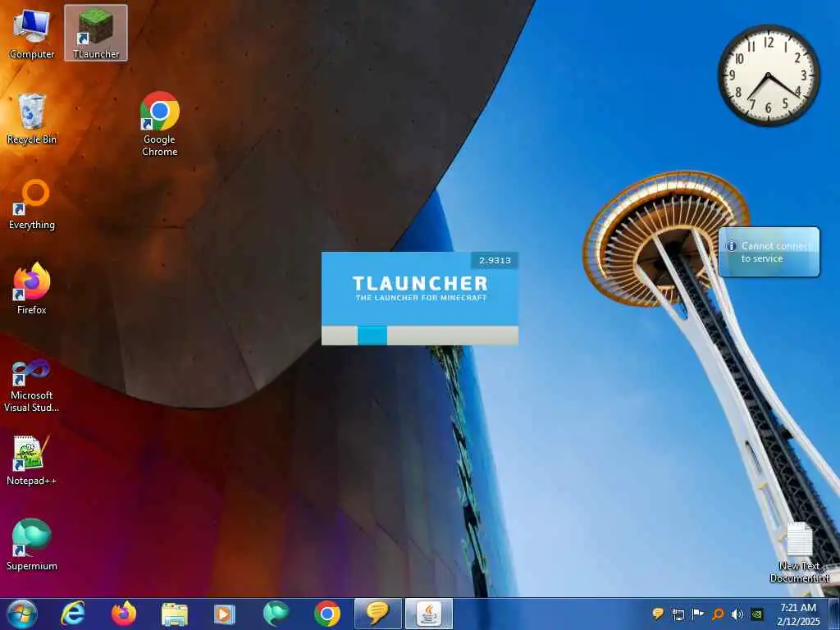Click the 2.9313 version label on splash
The width and height of the screenshot is (840, 630).
click(495, 260)
